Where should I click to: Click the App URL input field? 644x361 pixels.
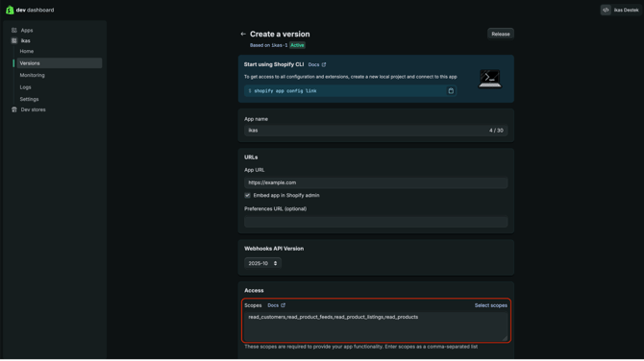376,183
